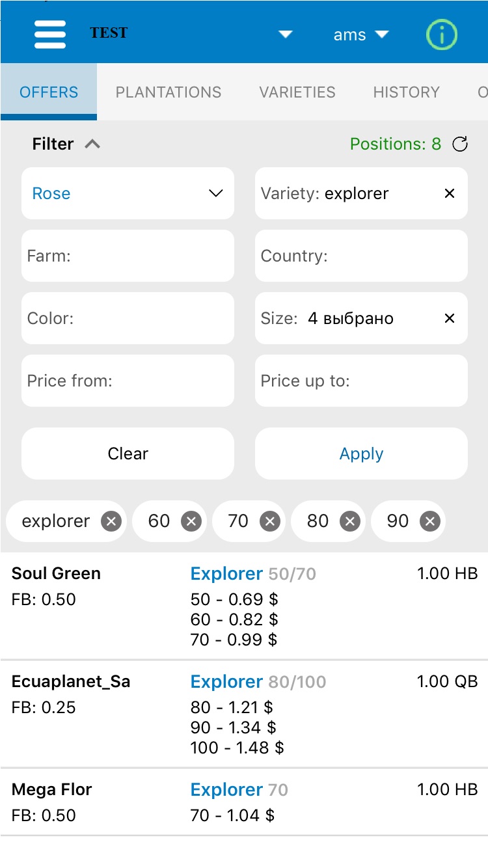Remove the 90 size chip
This screenshot has height=868, width=488.
click(429, 521)
